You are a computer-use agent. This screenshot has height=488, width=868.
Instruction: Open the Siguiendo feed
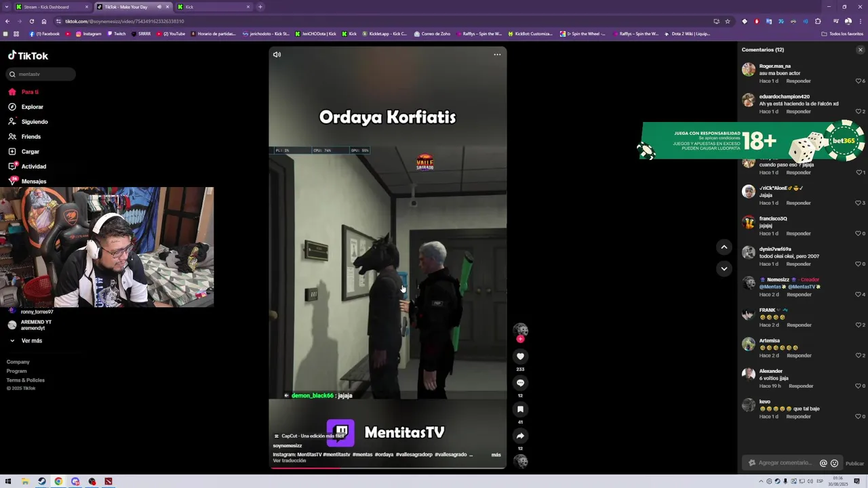pos(35,121)
